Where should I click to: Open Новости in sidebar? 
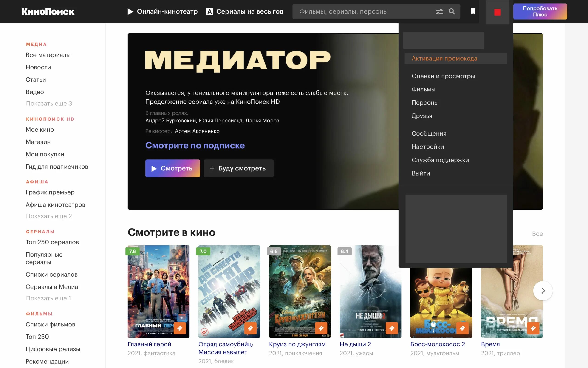point(38,67)
